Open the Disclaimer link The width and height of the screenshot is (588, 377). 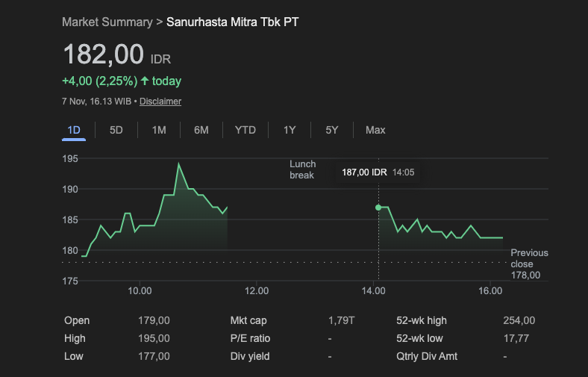[160, 101]
